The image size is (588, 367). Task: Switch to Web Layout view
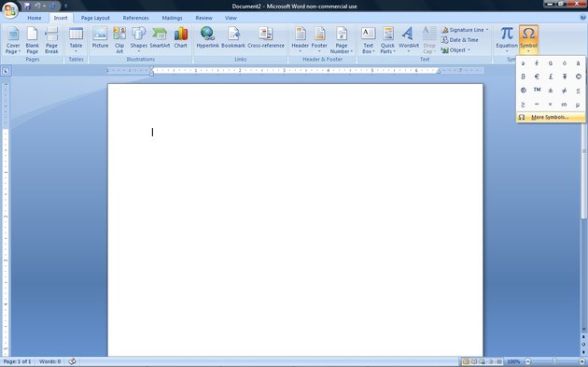point(483,361)
